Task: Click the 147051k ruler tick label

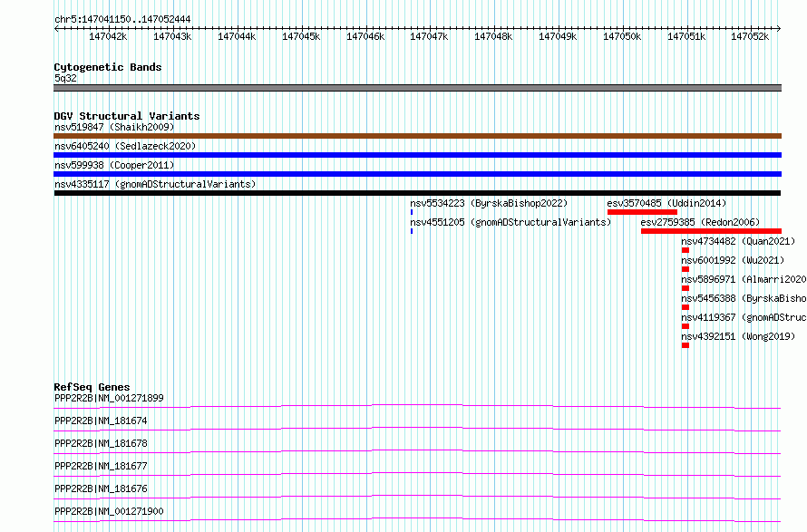Action: tap(686, 36)
